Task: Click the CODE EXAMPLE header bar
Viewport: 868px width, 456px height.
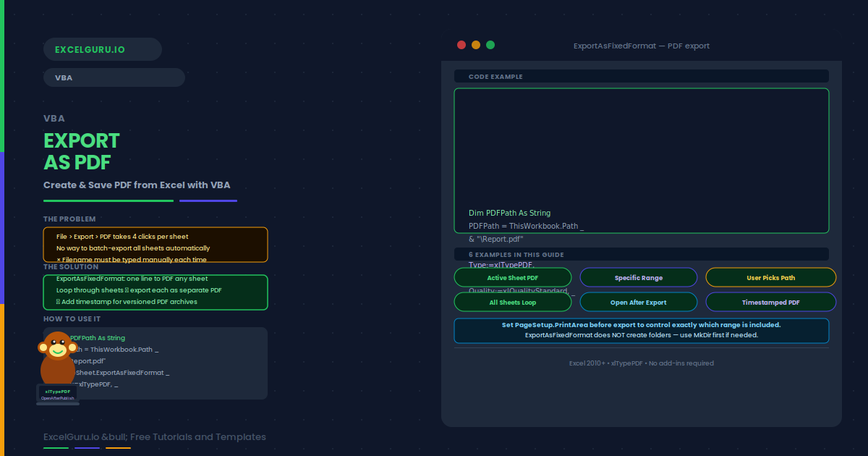Action: pyautogui.click(x=642, y=77)
